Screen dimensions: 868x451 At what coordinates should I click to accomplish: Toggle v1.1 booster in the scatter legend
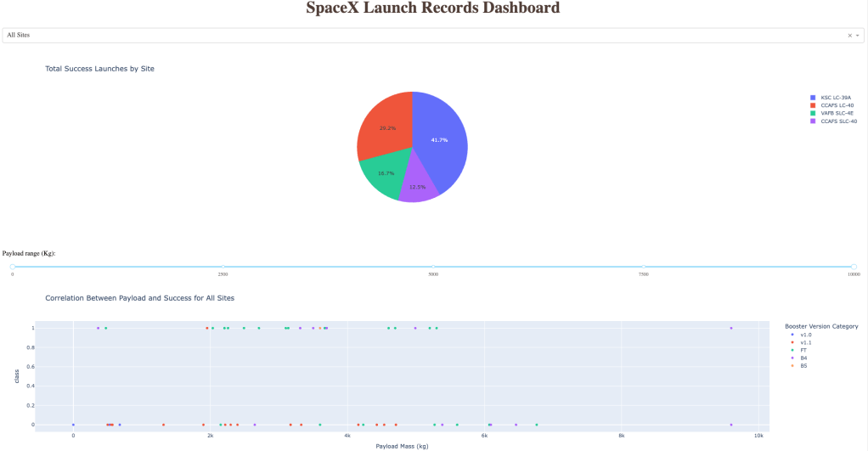[805, 342]
